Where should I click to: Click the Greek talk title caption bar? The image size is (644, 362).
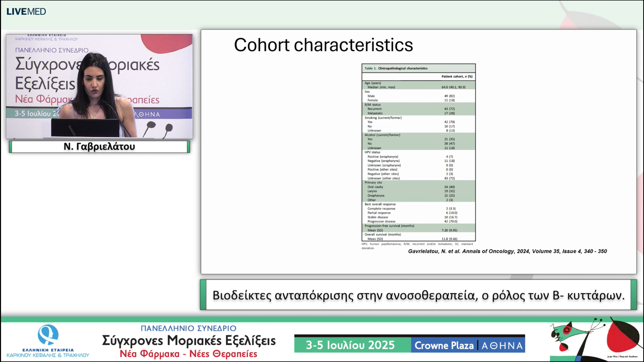(x=419, y=295)
